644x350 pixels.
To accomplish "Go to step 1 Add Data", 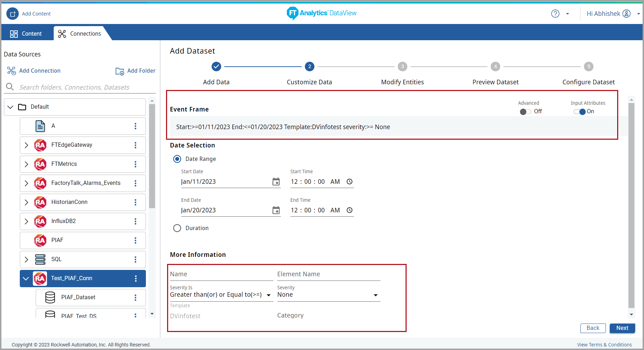I will click(216, 66).
